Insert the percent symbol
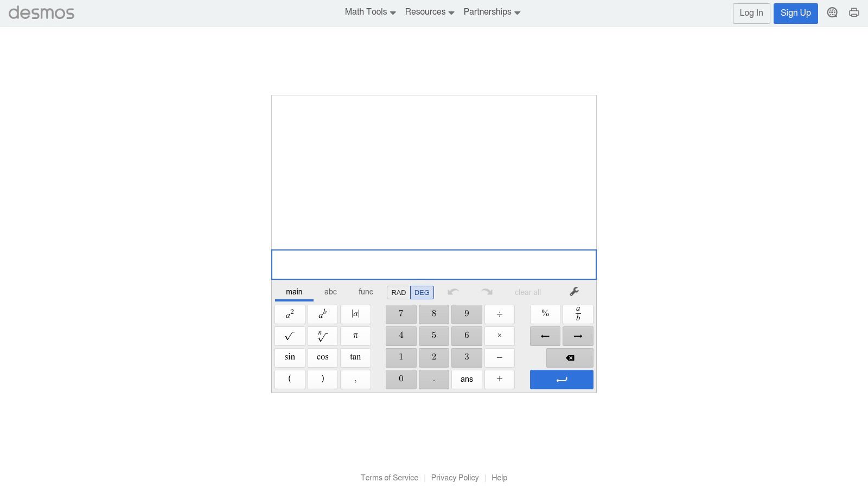Screen dimensions: 868x488 click(x=545, y=314)
